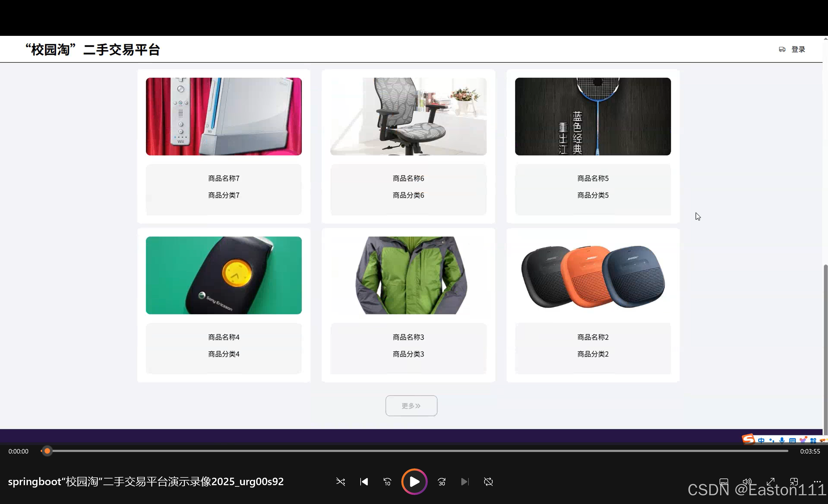Click the 更多 more button
Screen dimensions: 828x504
click(x=411, y=406)
